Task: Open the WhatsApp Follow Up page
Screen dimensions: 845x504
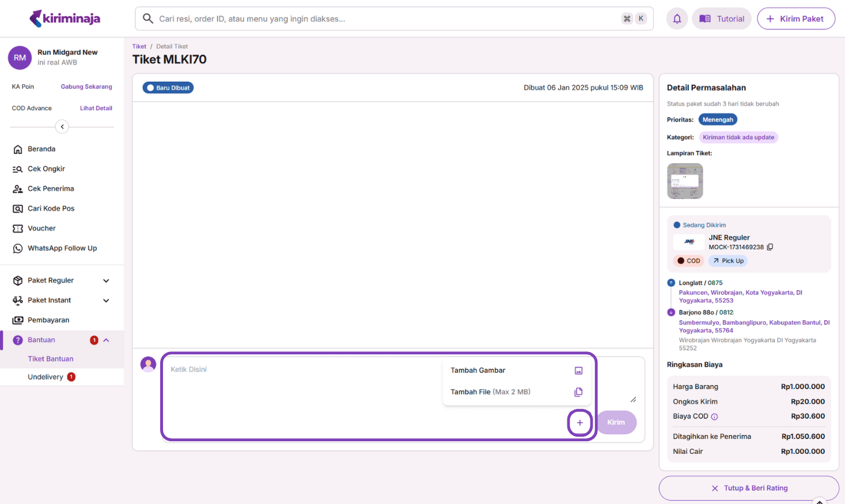Action: point(62,248)
